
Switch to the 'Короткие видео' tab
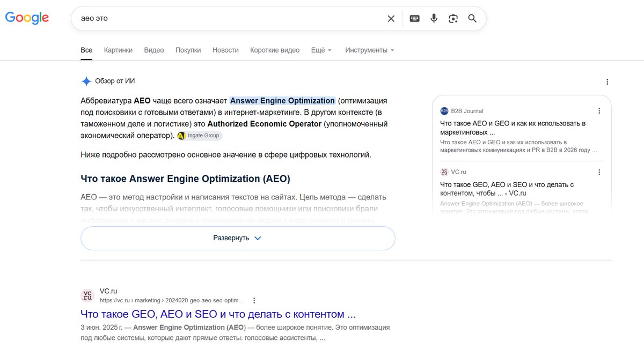pyautogui.click(x=275, y=50)
